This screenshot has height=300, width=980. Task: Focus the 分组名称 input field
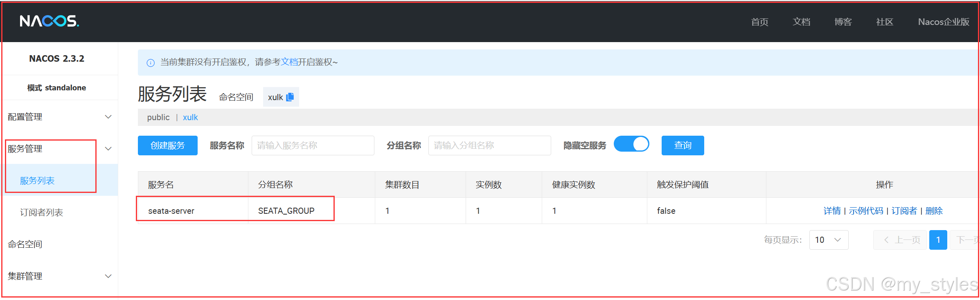[490, 146]
